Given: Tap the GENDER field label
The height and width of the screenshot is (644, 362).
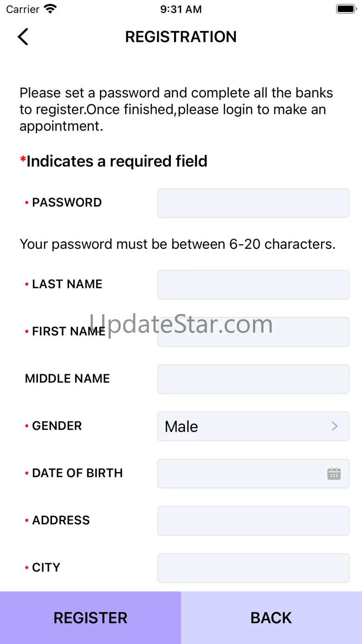Looking at the screenshot, I should pos(57,426).
